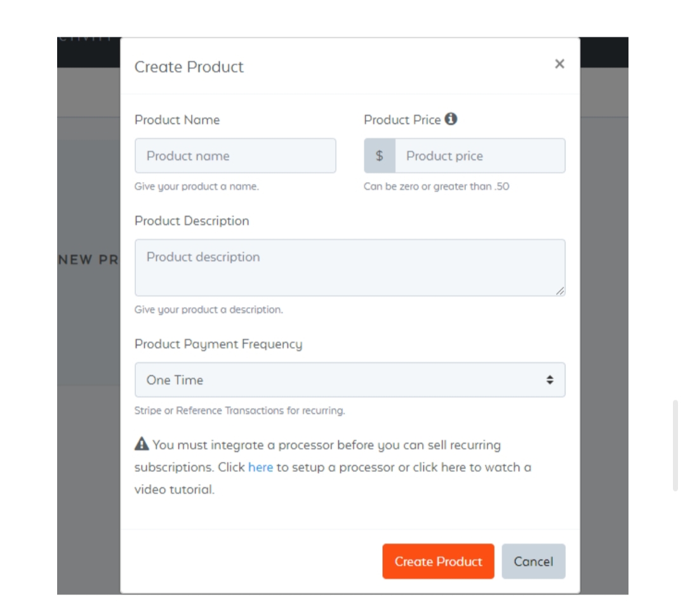
Task: Follow the blue "here" processor setup link
Action: [x=260, y=467]
